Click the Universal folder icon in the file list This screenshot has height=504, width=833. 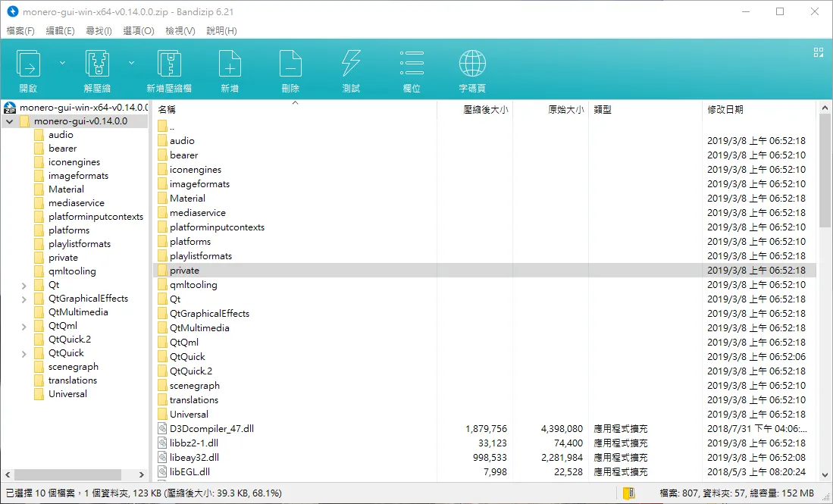click(162, 415)
